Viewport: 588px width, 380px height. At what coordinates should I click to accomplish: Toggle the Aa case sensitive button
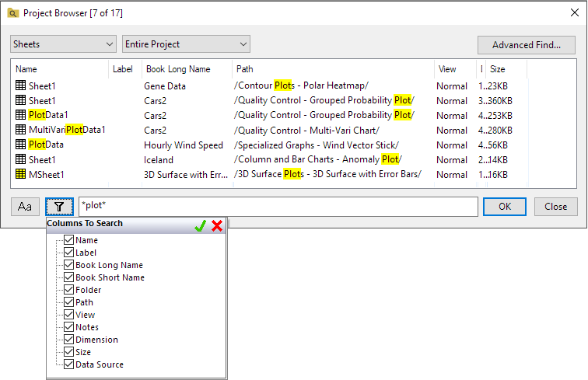[x=26, y=207]
